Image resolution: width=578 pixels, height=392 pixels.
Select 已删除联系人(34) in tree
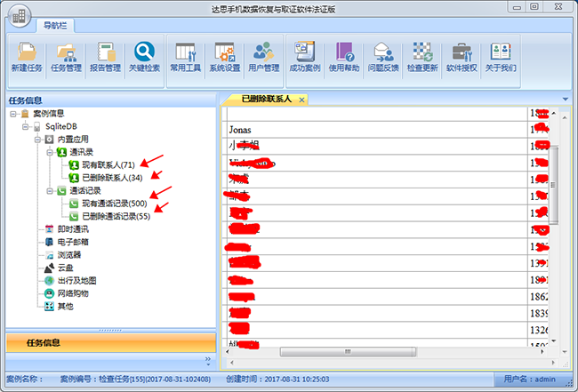(112, 178)
